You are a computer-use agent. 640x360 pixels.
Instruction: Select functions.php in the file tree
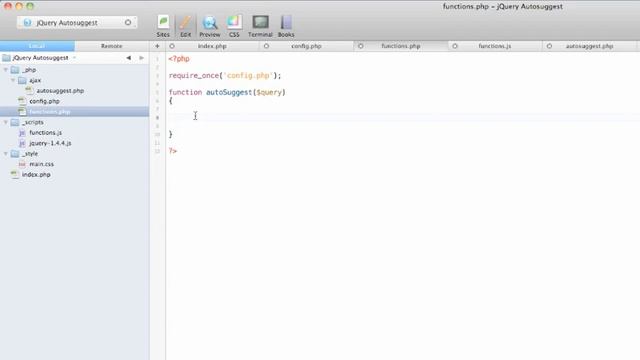point(74,111)
